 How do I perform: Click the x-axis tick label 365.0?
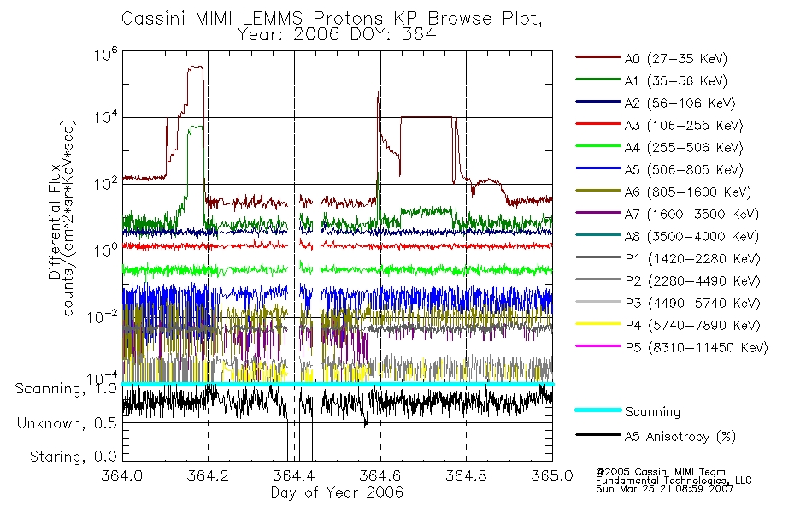click(552, 475)
